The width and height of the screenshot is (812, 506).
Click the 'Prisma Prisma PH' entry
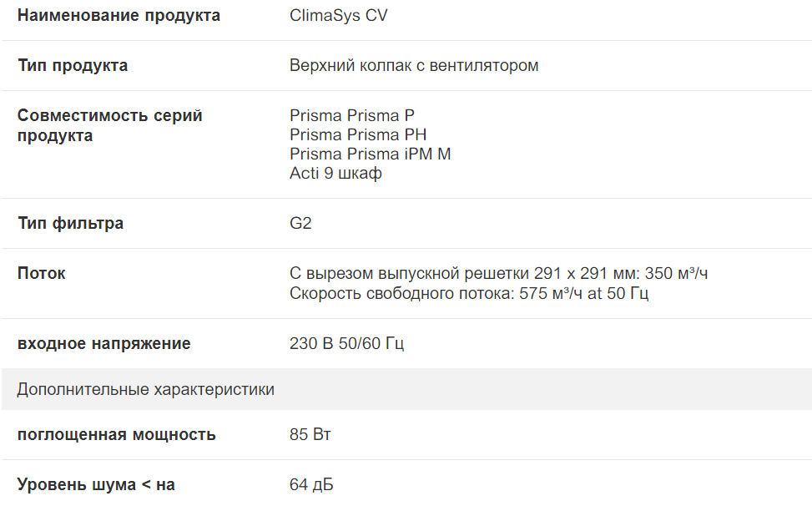pyautogui.click(x=358, y=134)
